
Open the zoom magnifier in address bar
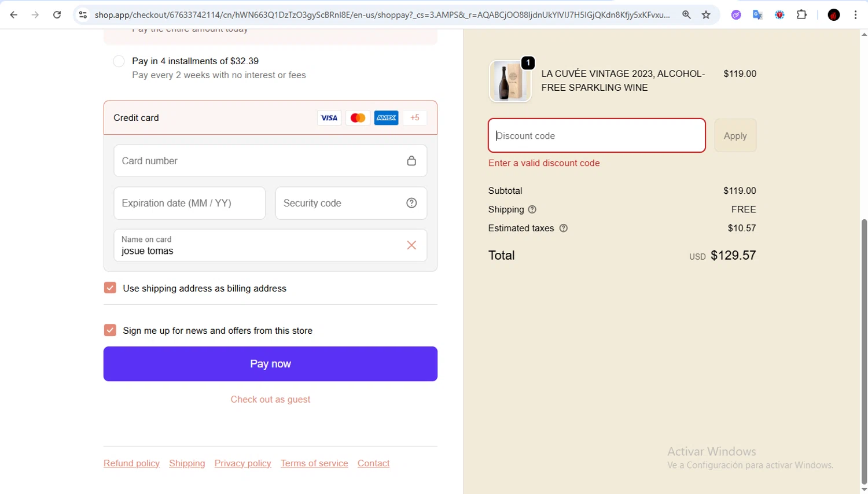(x=686, y=15)
